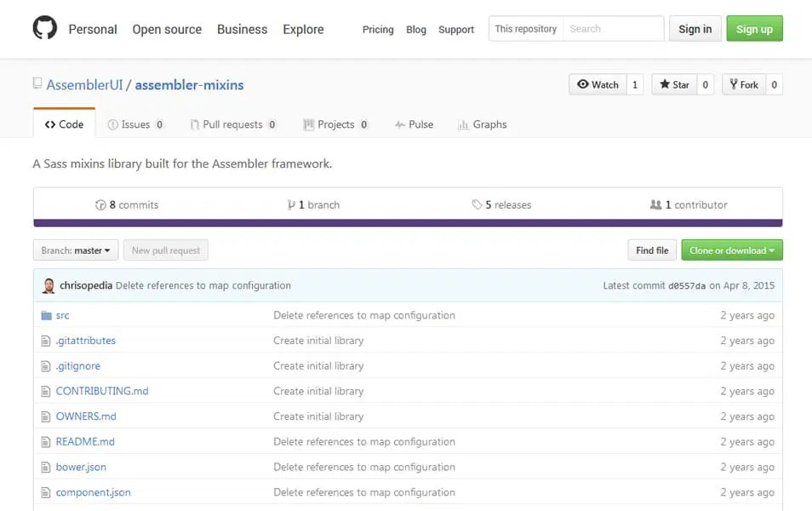The height and width of the screenshot is (511, 812).
Task: Select the commits history clock icon
Action: (100, 205)
